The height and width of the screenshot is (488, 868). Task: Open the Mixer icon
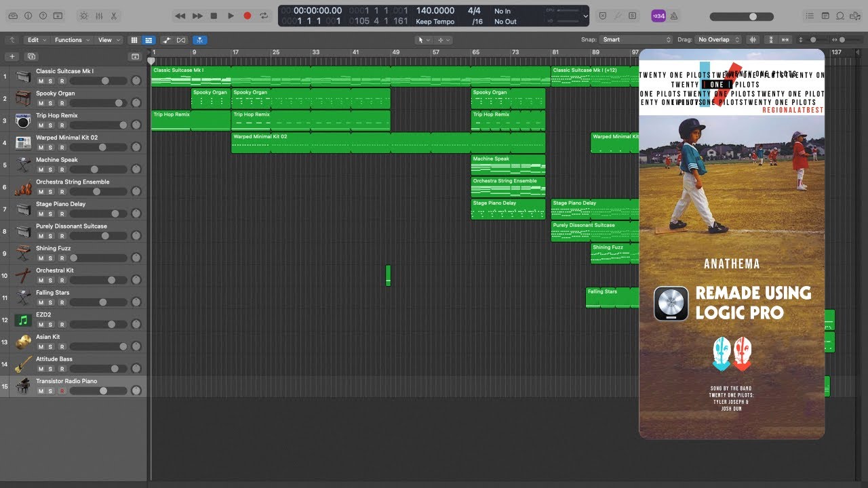[98, 16]
